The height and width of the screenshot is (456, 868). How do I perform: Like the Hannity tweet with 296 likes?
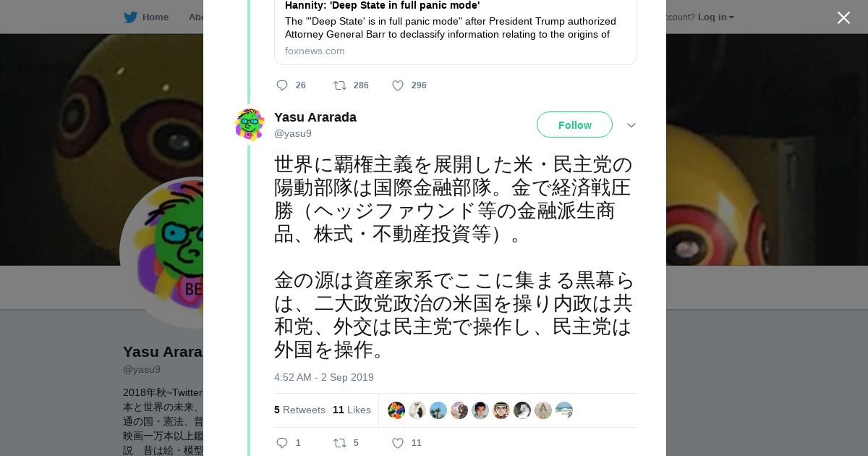pyautogui.click(x=398, y=85)
